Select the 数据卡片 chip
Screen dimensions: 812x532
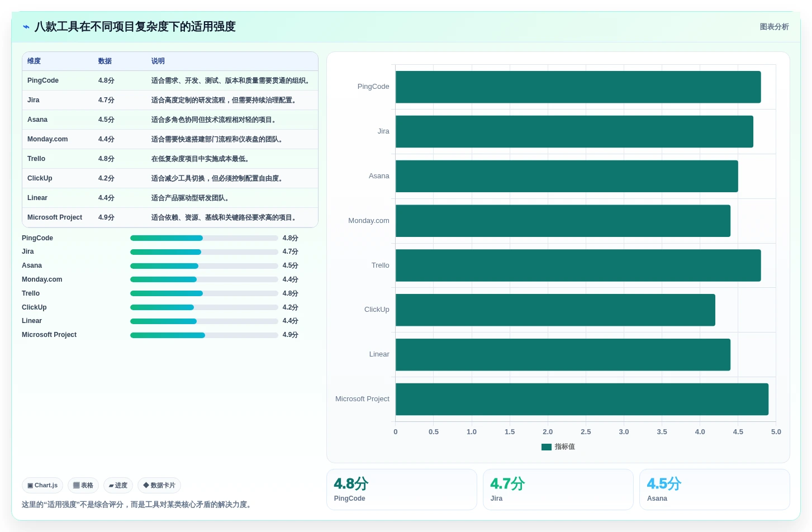click(x=159, y=486)
